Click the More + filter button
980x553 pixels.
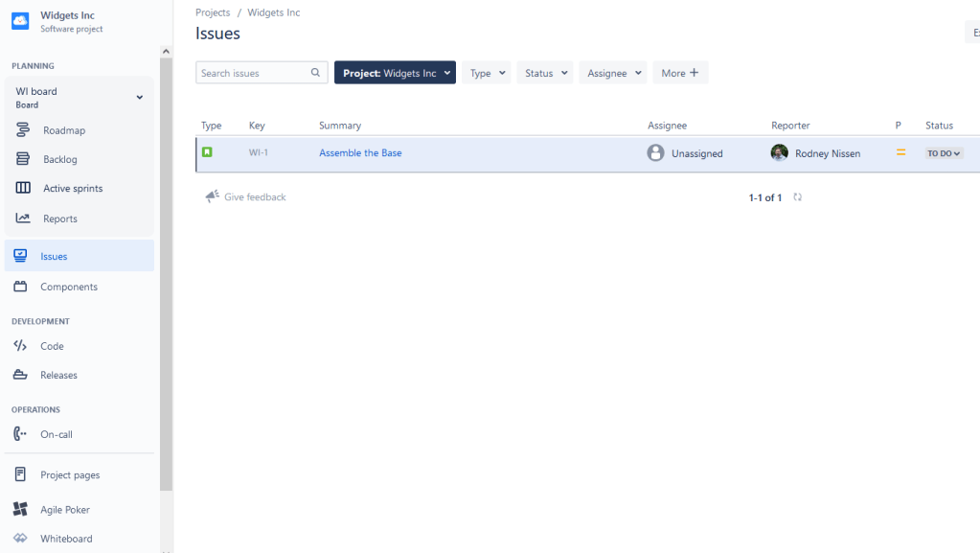[x=680, y=73]
